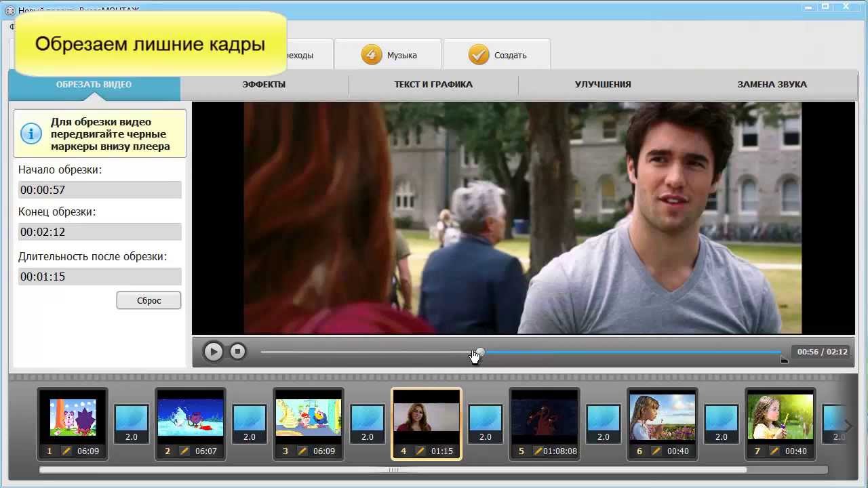Click the Начало обрезки time field
The width and height of the screenshot is (868, 488).
pyautogui.click(x=100, y=190)
